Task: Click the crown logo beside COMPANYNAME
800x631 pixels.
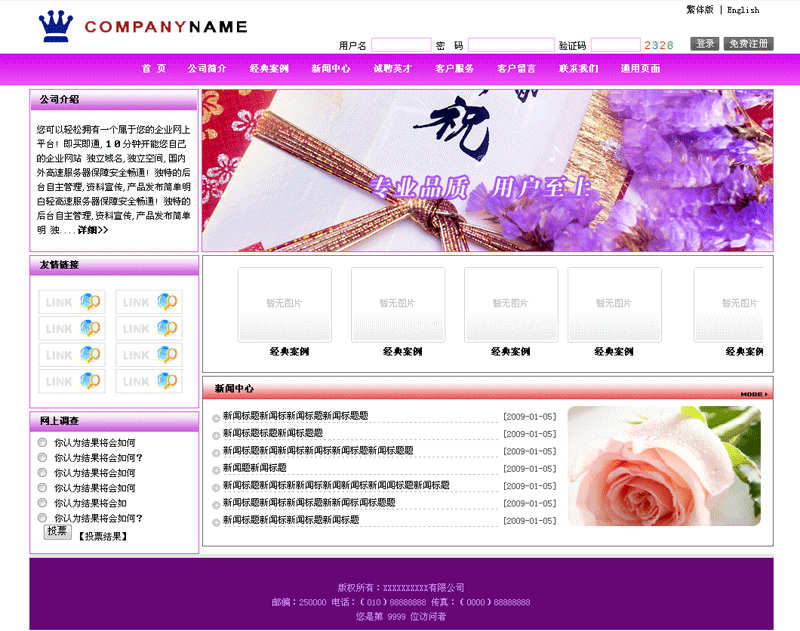Action: pyautogui.click(x=57, y=27)
